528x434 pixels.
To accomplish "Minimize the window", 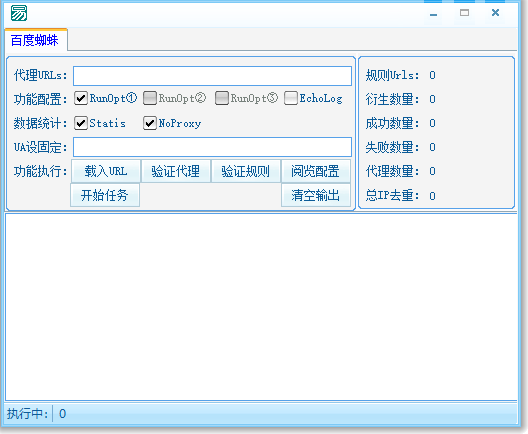I will pyautogui.click(x=433, y=14).
